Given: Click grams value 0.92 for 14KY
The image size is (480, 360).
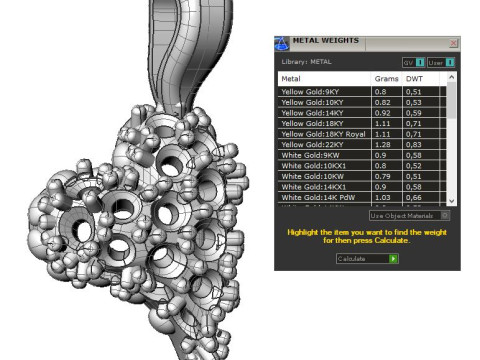Looking at the screenshot, I should coord(382,113).
